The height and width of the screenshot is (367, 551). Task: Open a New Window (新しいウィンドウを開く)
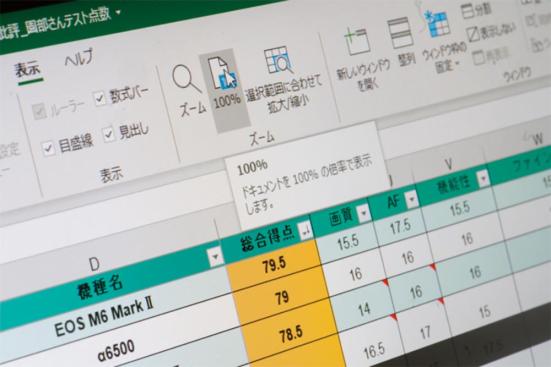pos(357,41)
